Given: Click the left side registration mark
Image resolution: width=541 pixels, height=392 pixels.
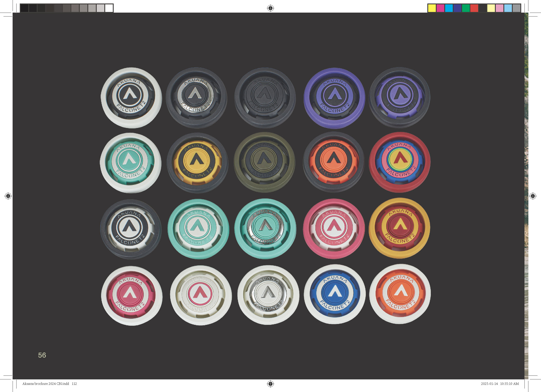Looking at the screenshot, I should coord(8,196).
